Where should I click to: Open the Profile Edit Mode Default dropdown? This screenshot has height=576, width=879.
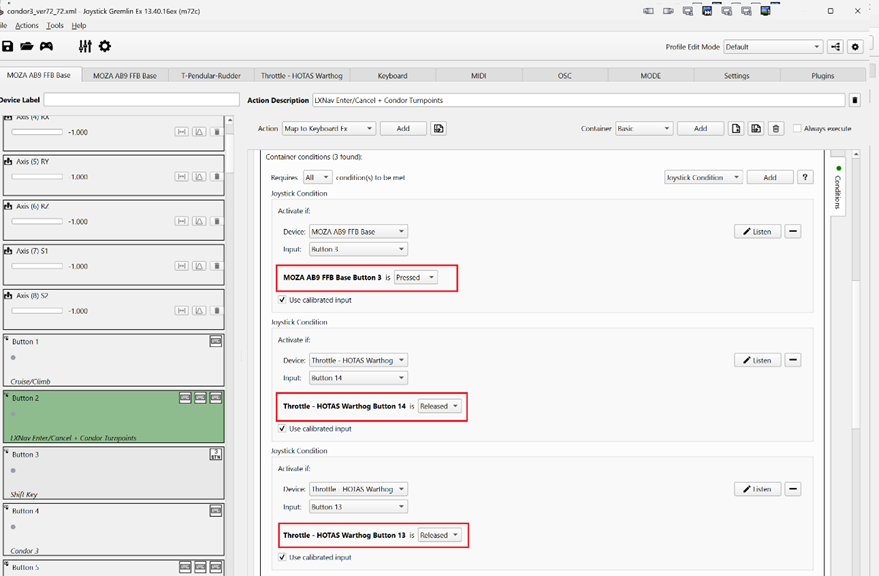(773, 47)
